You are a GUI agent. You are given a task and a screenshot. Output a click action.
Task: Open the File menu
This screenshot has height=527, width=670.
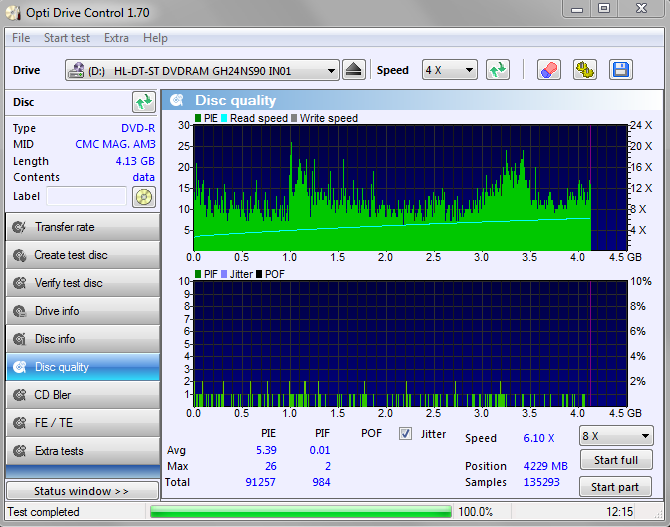21,38
